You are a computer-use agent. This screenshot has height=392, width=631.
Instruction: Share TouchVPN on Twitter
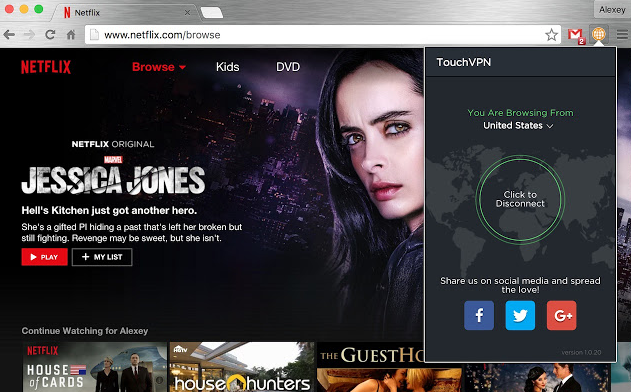click(x=520, y=315)
